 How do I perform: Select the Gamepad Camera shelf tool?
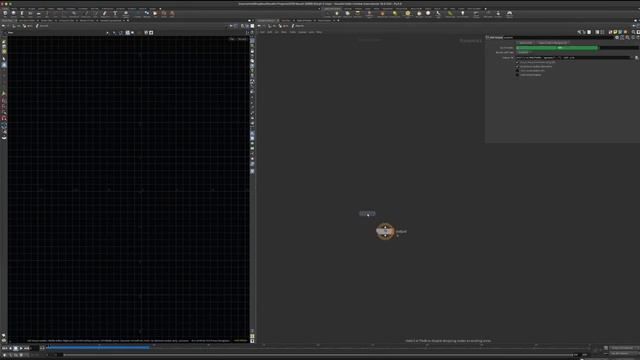tap(509, 13)
